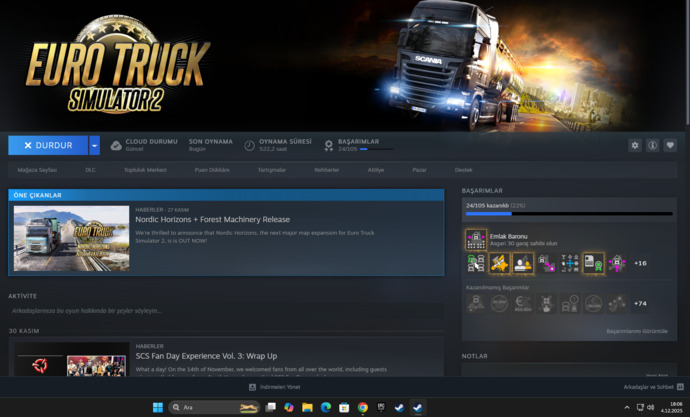The width and height of the screenshot is (690, 417).
Task: Click the activity comment input field
Action: pos(226,311)
